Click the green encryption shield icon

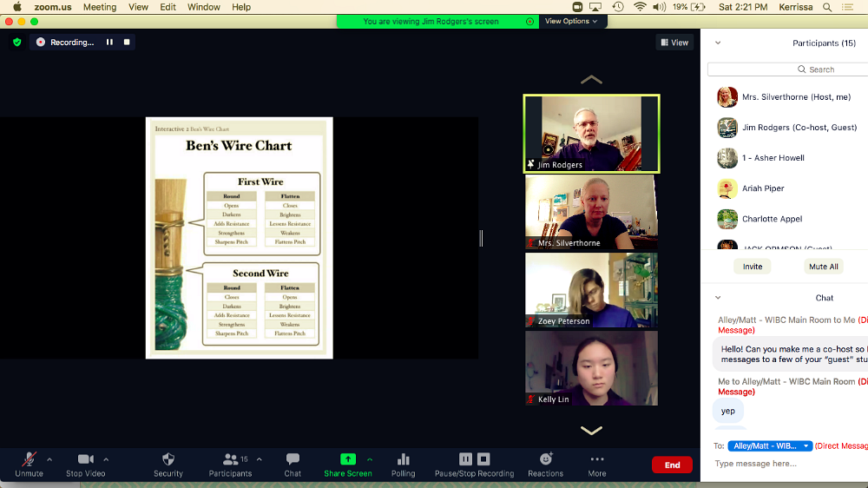point(17,42)
